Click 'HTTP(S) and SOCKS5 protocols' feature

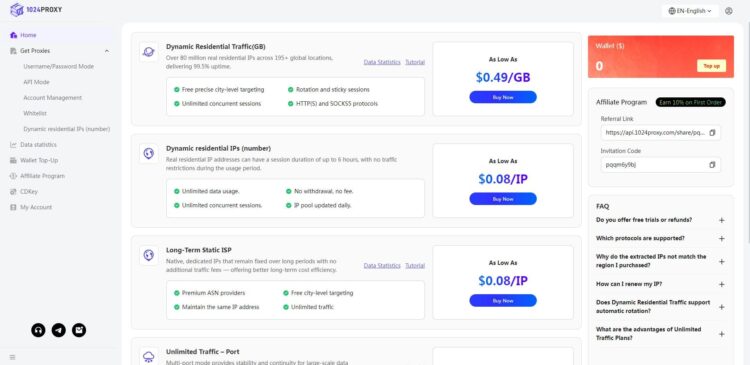tap(333, 103)
